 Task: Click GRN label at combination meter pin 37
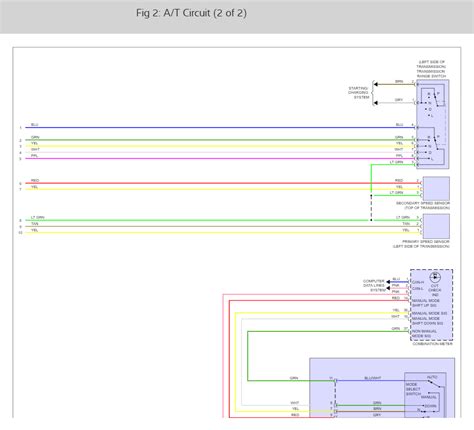396,329
